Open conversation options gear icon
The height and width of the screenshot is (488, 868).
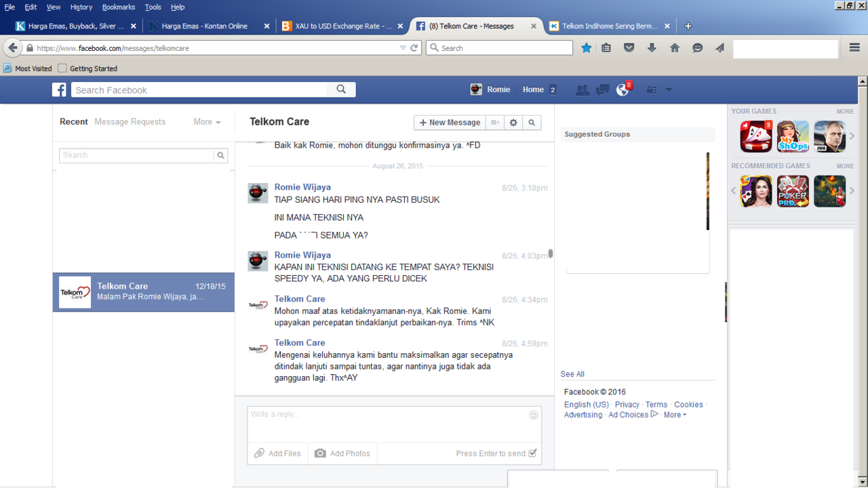pos(513,123)
